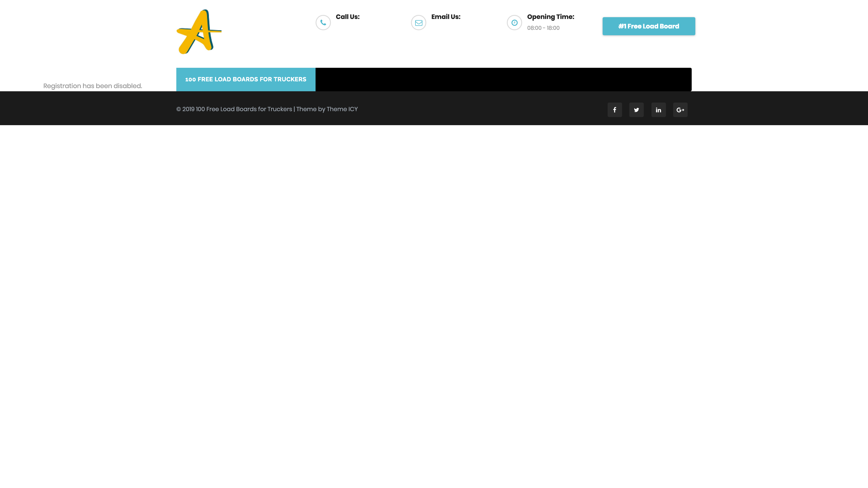The height and width of the screenshot is (488, 868).
Task: Open the Facebook social icon in footer
Action: (x=615, y=110)
